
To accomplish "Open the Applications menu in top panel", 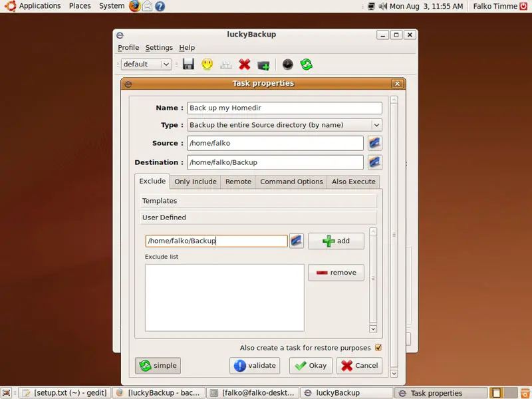I will (x=40, y=6).
